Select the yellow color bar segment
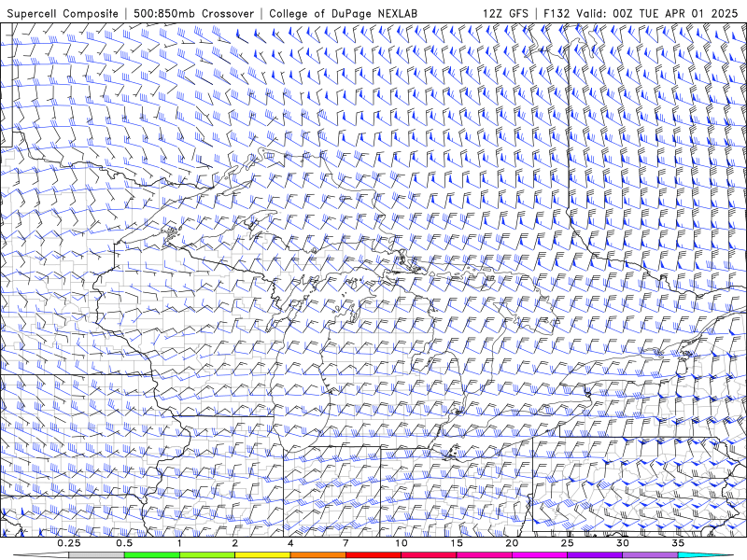 click(262, 555)
